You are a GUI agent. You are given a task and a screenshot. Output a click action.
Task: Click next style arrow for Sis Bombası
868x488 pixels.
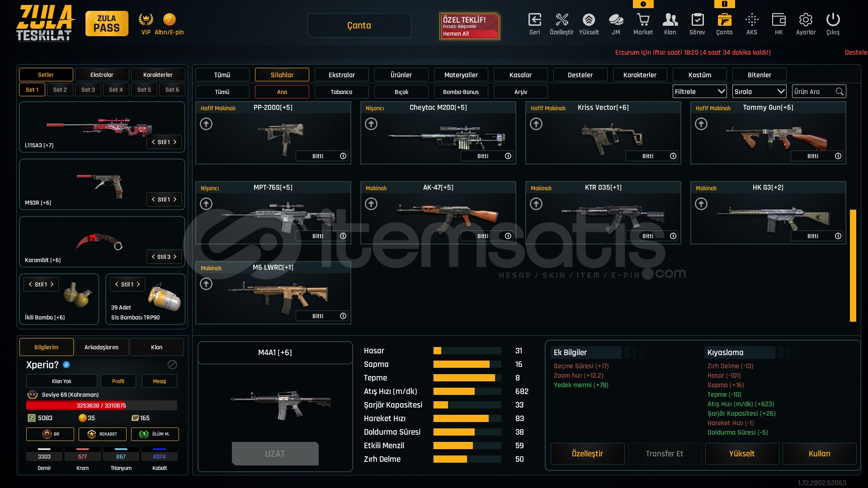[x=138, y=284]
